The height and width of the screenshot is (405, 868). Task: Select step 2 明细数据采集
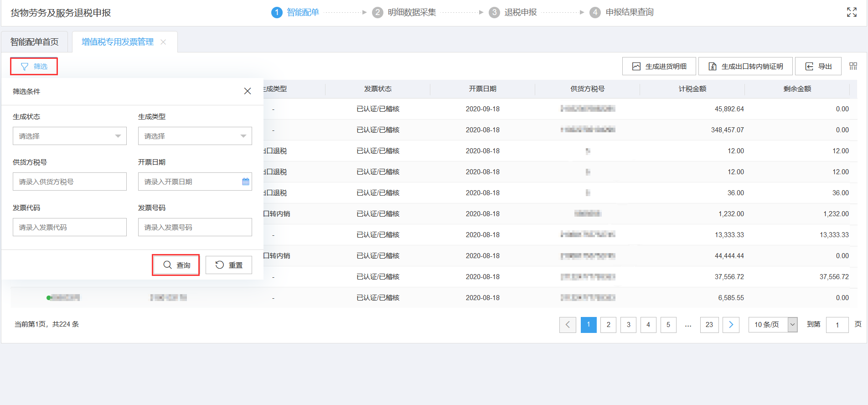(405, 12)
